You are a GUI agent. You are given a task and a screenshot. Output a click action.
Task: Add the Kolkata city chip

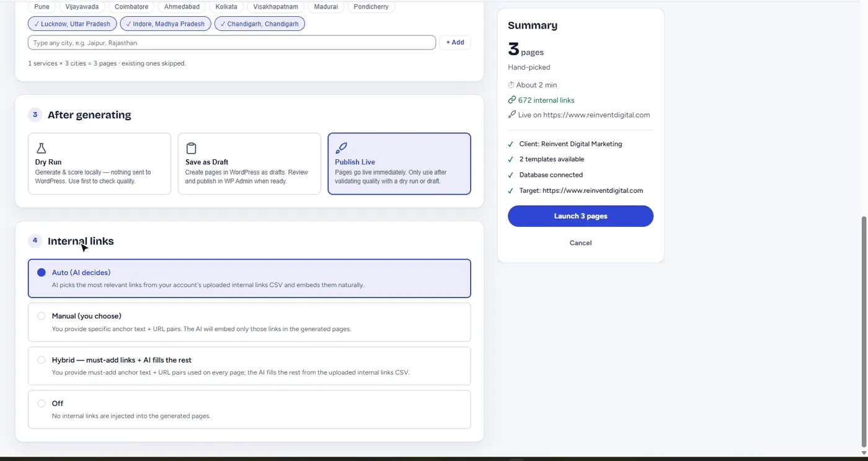(x=226, y=7)
